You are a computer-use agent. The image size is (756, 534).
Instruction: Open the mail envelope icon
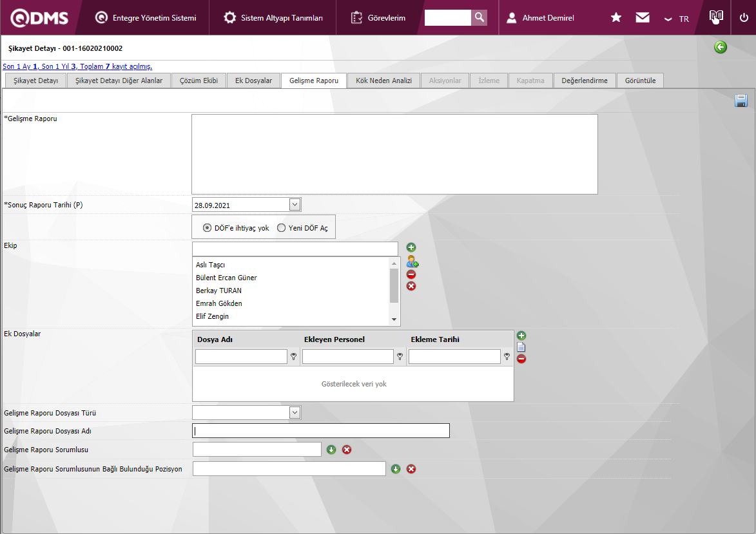642,18
